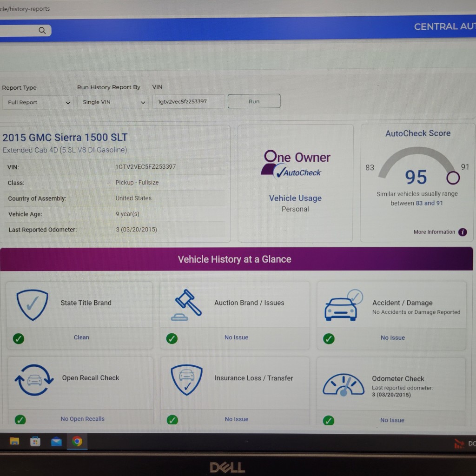476x476 pixels.
Task: Click green checkmark under Insurance Loss
Action: pos(172,420)
